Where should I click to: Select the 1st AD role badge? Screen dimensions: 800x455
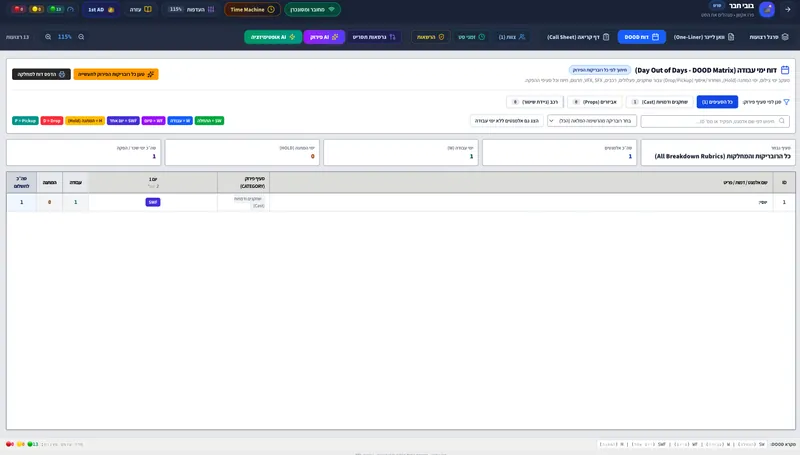click(x=101, y=9)
